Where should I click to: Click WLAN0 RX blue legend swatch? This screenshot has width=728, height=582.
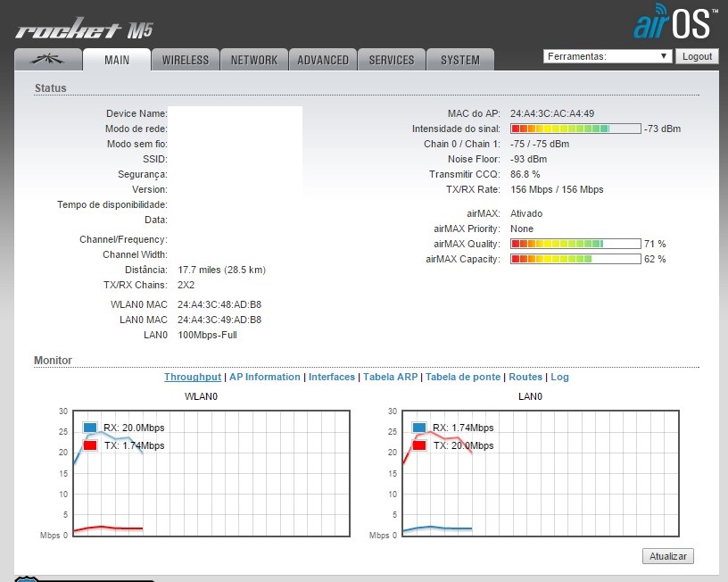click(x=90, y=428)
